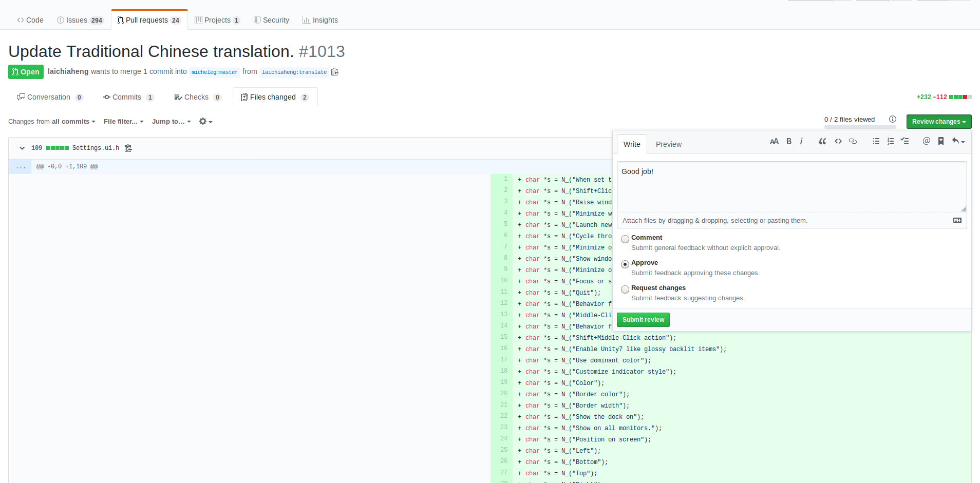This screenshot has height=483, width=980.
Task: Open the diff settings gear dropdown
Action: coord(206,122)
